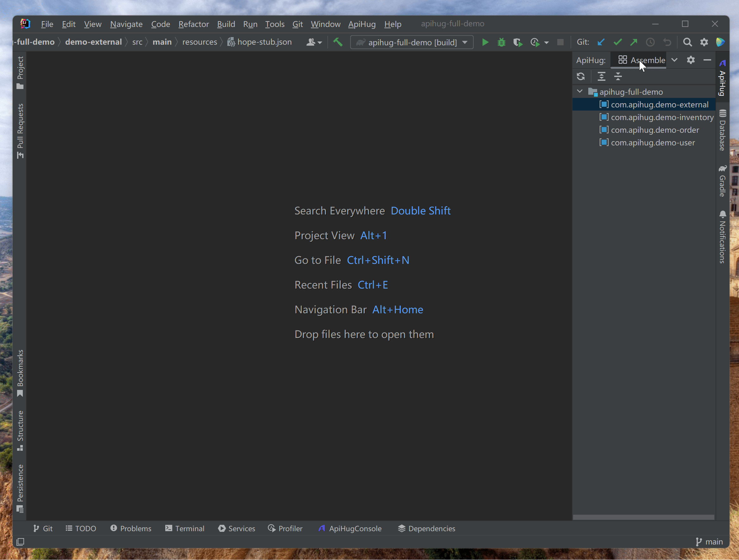Select com.apihug.demo-inventory module
Image resolution: width=739 pixels, height=560 pixels.
pos(656,117)
